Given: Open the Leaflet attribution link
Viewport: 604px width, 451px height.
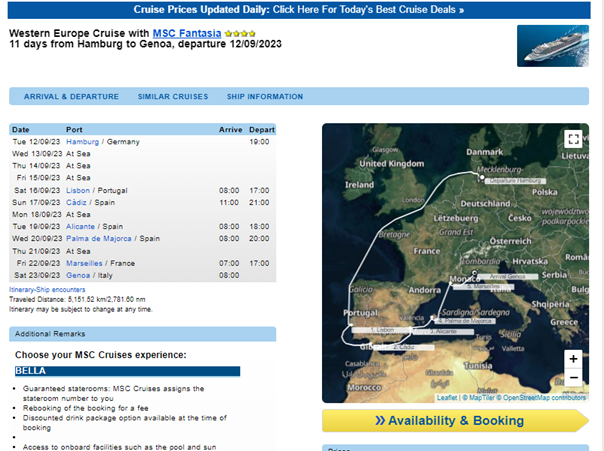Looking at the screenshot, I should coord(447,397).
